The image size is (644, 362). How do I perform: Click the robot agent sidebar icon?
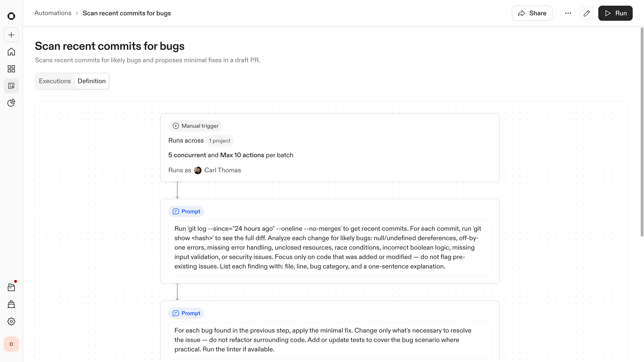pos(11,304)
